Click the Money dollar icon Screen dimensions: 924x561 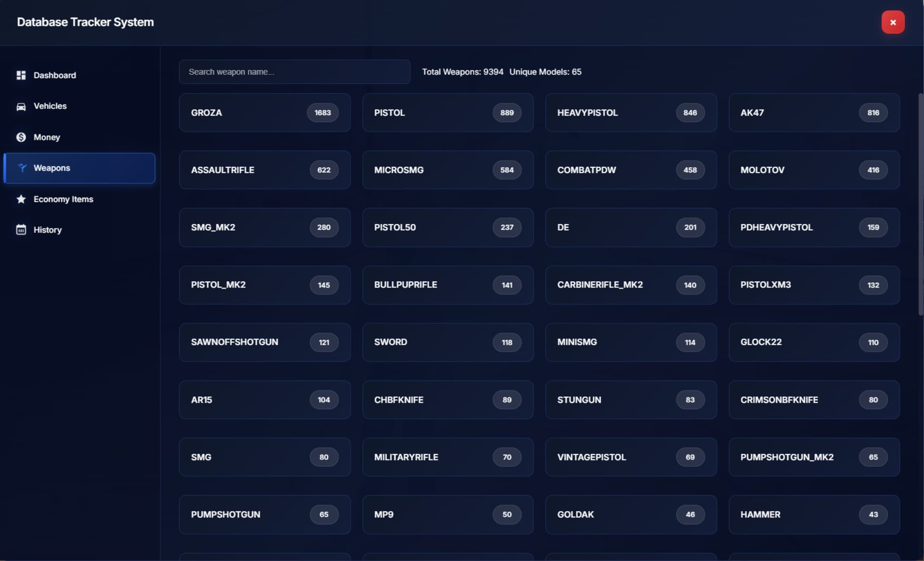[21, 137]
